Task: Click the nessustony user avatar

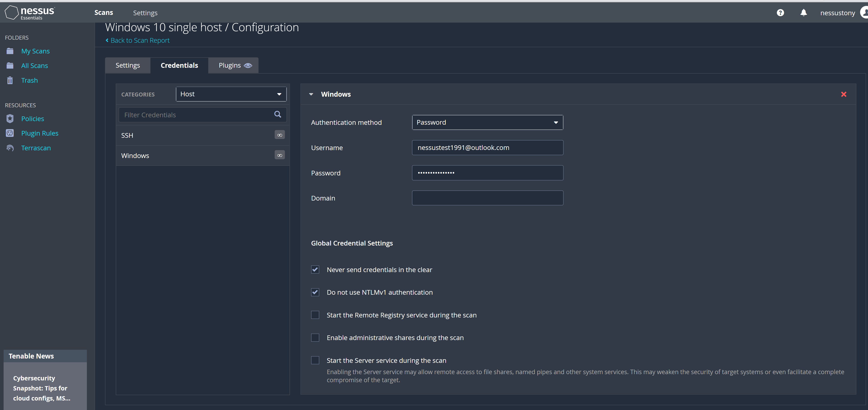Action: 863,12
